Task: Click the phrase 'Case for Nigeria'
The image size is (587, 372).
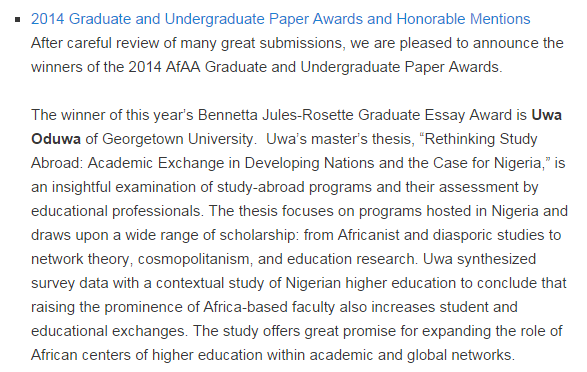Action: pyautogui.click(x=487, y=163)
